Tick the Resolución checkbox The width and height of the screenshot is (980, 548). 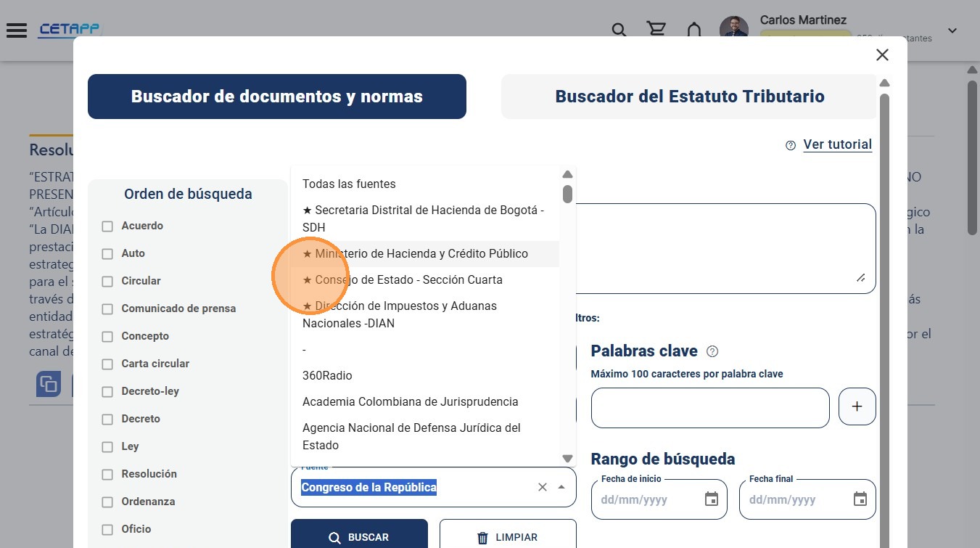tap(107, 475)
